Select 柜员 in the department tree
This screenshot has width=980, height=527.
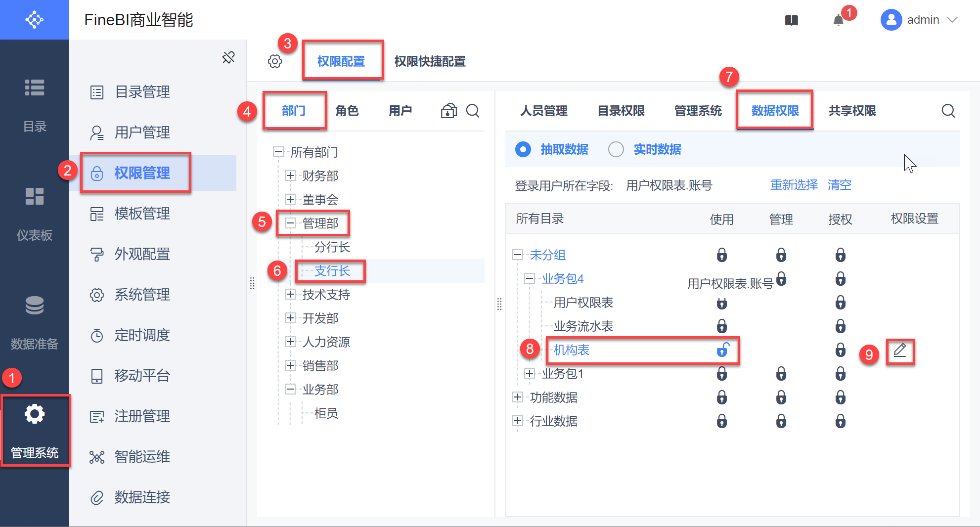pos(326,413)
